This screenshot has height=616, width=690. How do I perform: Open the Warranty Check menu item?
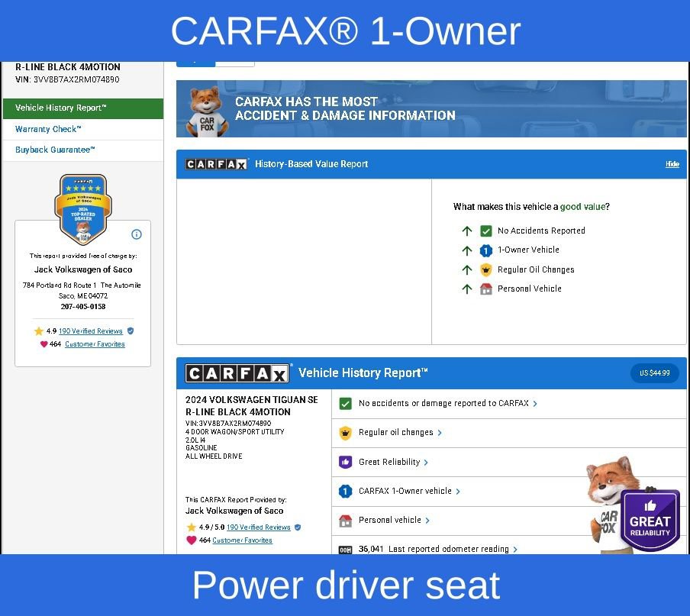[x=48, y=130]
